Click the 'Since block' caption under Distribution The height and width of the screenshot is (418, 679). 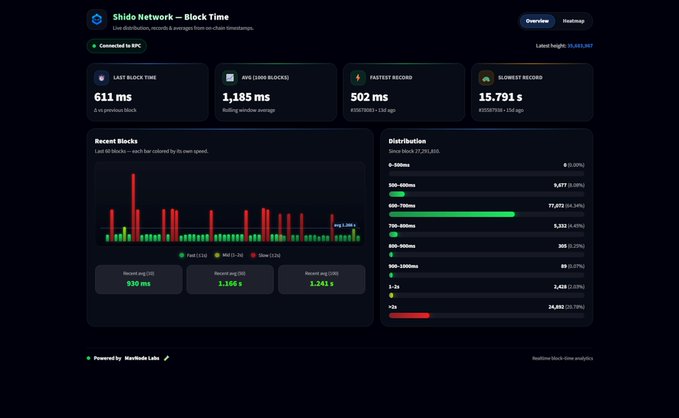point(414,151)
